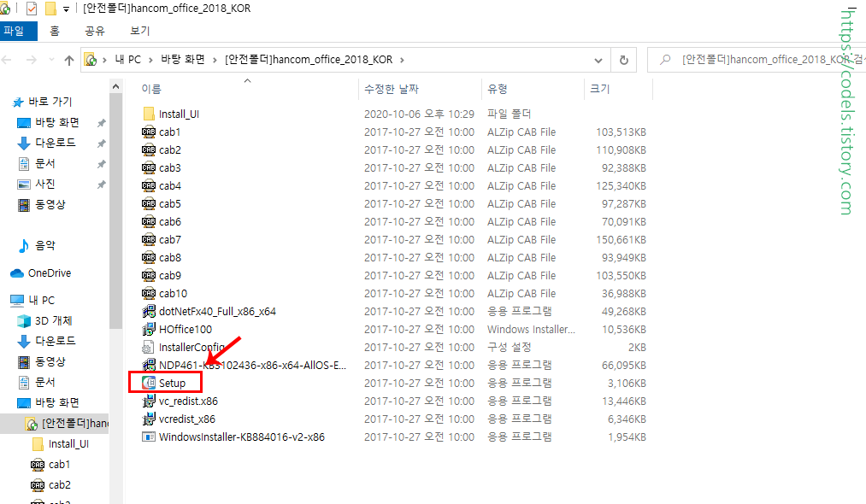The width and height of the screenshot is (866, 504).
Task: Click the forward navigation arrow
Action: click(x=32, y=60)
